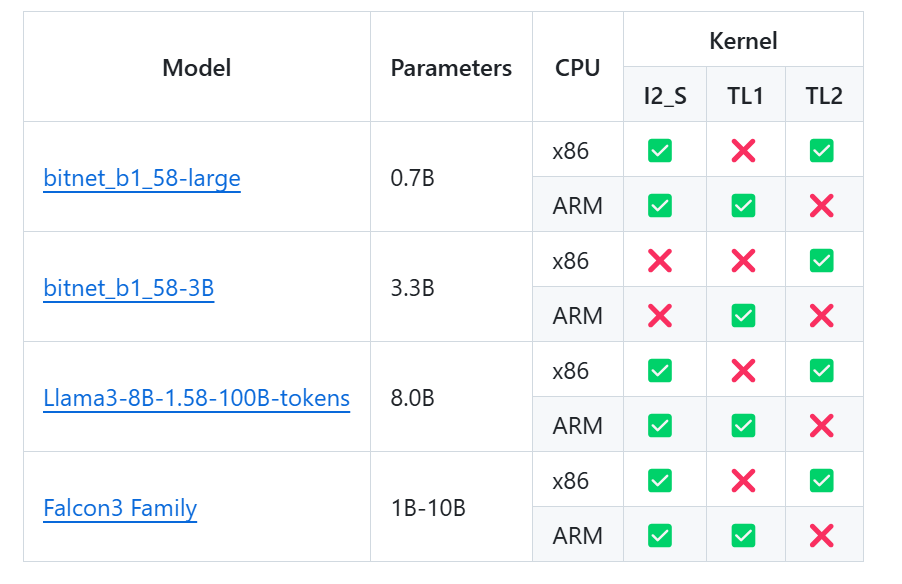
Task: Open the bitnet_b1_58-3B model link
Action: [x=128, y=288]
